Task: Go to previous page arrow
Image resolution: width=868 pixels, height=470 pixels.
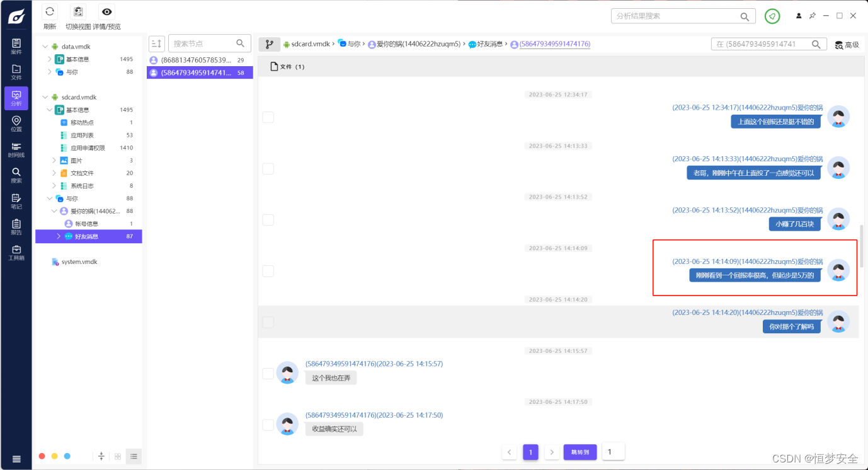Action: [x=510, y=452]
